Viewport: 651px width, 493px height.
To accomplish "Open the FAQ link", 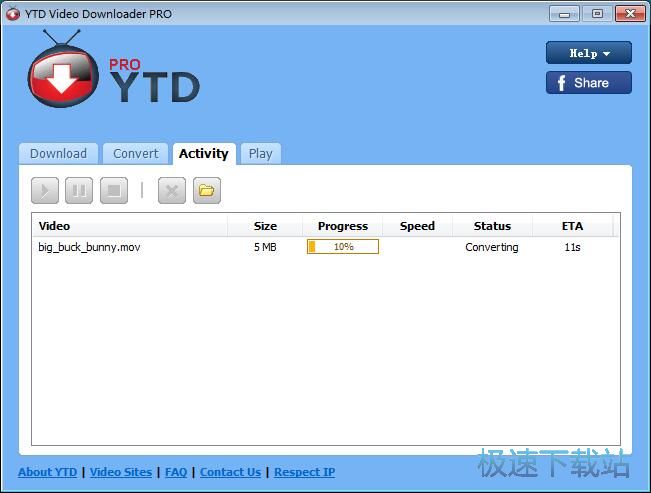I will (x=176, y=472).
